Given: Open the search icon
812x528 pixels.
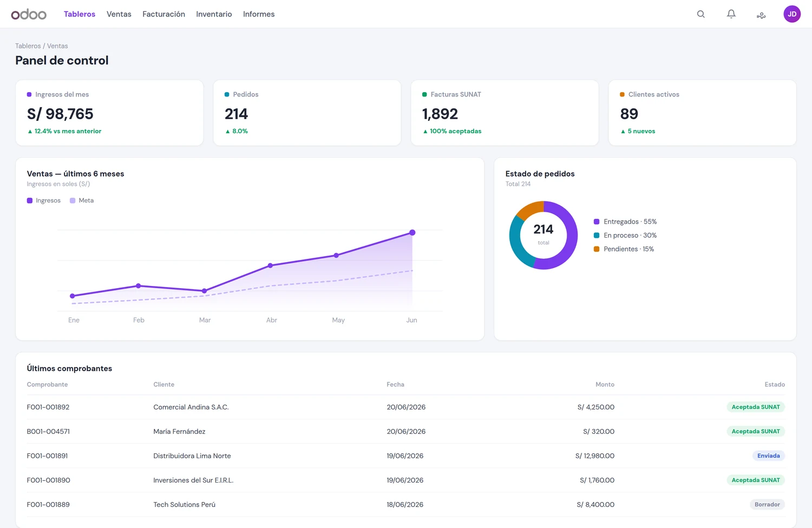Looking at the screenshot, I should click(x=701, y=14).
